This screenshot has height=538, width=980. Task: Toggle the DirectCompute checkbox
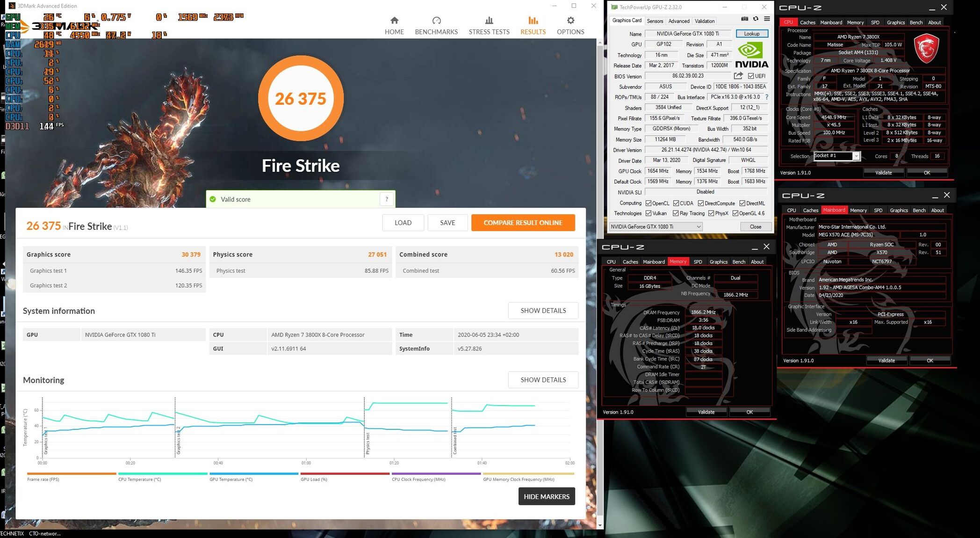(x=701, y=204)
